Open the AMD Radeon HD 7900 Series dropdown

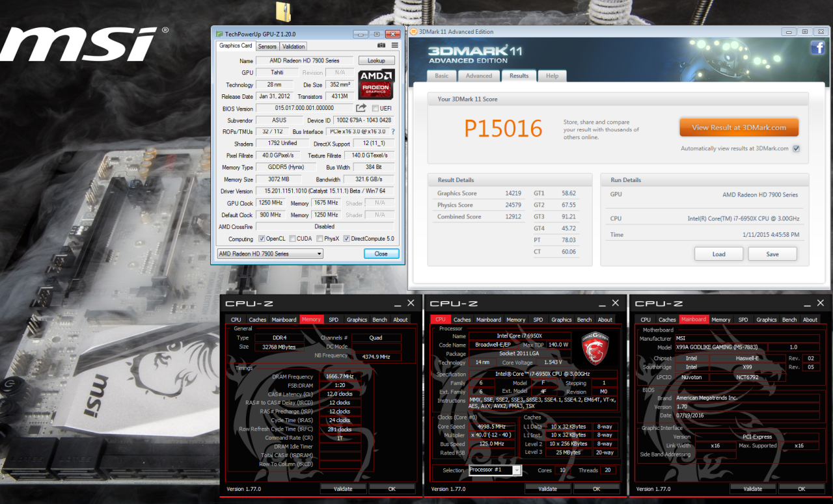pos(269,254)
